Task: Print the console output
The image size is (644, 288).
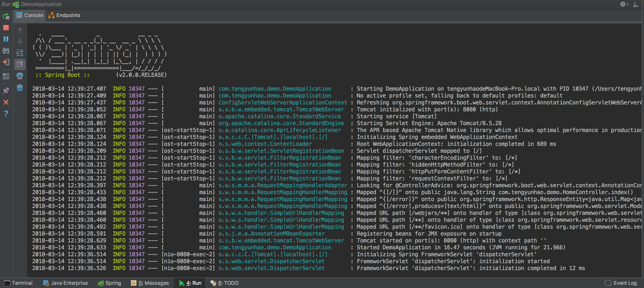Action: point(20,76)
